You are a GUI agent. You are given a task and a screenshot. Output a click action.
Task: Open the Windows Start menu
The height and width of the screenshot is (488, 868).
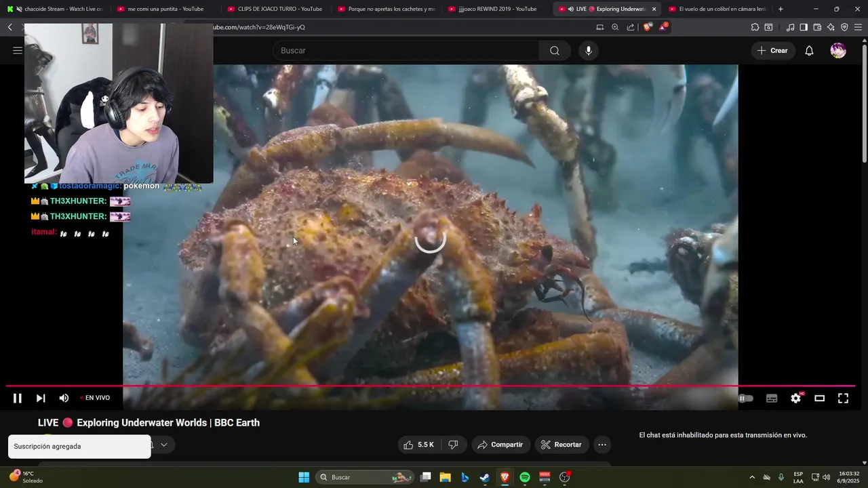point(304,477)
